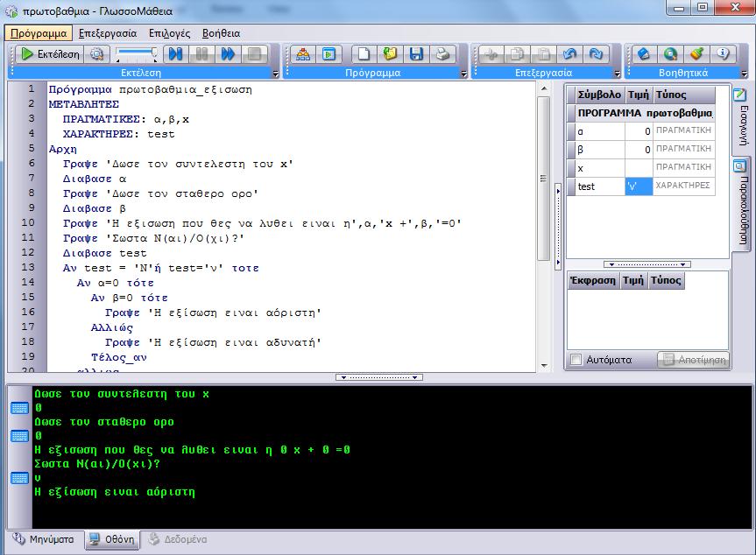Expand the Επεξεργασία toolbar options arrow
Viewport: 756px width, 555px height.
617,74
